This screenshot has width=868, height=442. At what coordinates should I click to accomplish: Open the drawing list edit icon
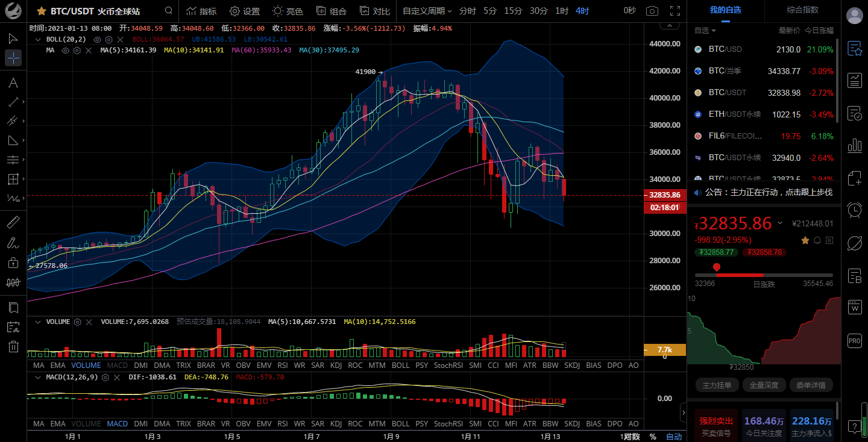point(13,327)
